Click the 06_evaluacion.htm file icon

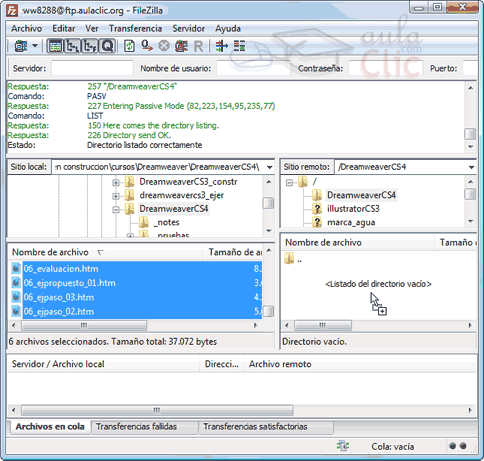click(x=16, y=269)
